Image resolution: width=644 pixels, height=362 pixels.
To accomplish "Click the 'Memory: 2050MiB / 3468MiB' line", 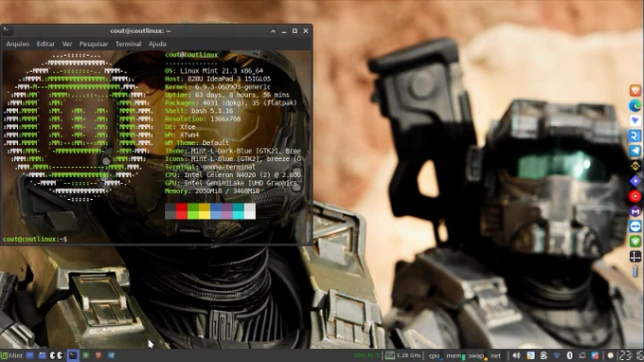I will point(212,191).
